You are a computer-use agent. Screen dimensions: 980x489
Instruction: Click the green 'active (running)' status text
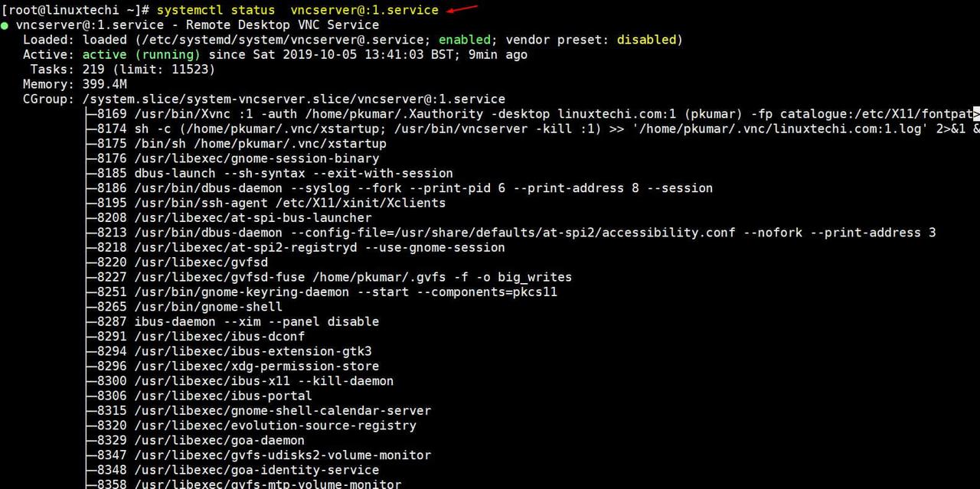coord(141,54)
